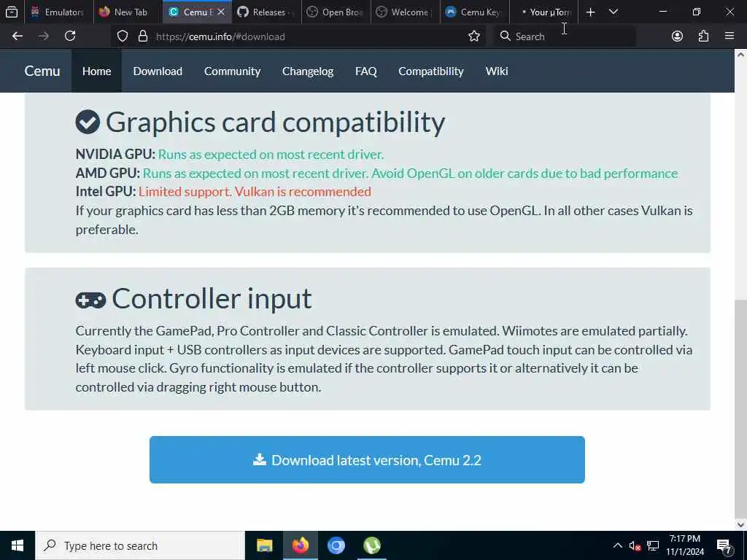This screenshot has height=560, width=747.
Task: Open the extensions puzzle icon
Action: point(704,36)
